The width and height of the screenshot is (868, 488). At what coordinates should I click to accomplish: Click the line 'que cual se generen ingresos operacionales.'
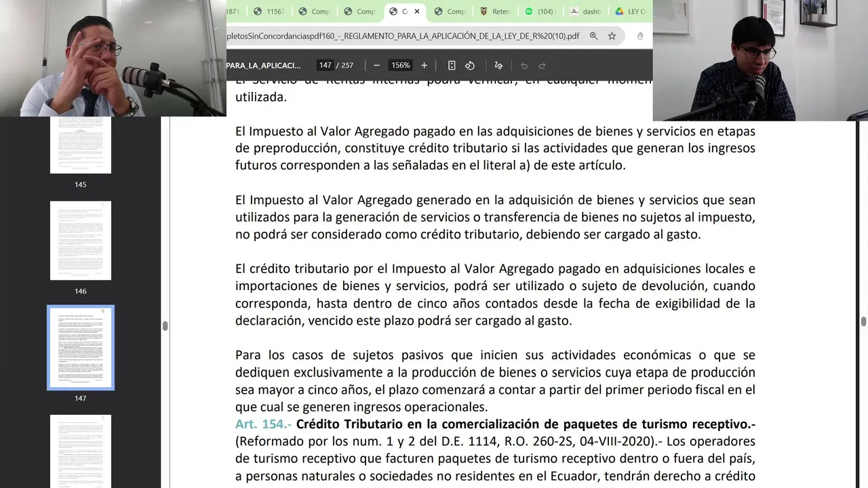click(361, 407)
